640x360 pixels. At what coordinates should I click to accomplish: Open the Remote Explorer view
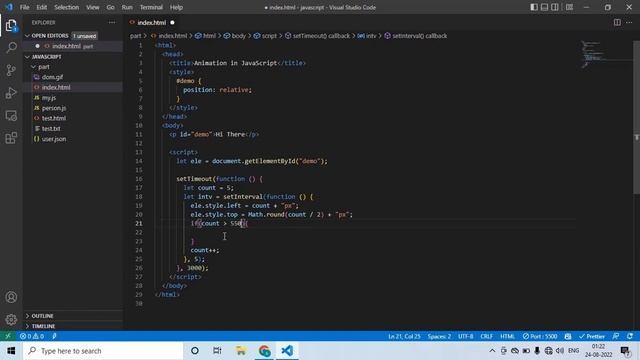[x=11, y=116]
